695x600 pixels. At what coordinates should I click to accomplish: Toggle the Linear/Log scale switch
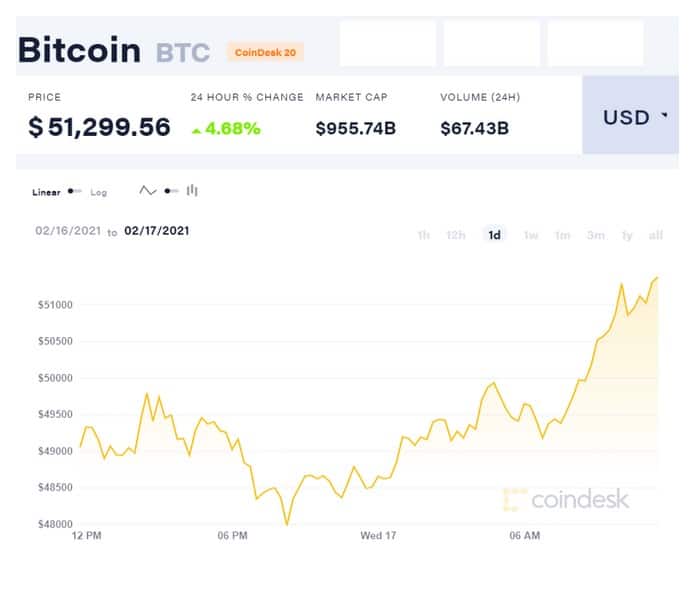pos(74,191)
